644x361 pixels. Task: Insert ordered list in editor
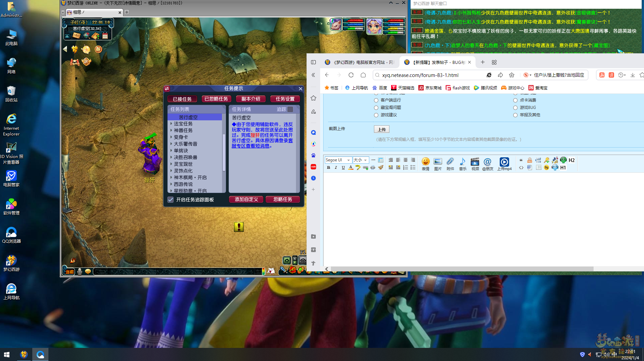(x=406, y=167)
